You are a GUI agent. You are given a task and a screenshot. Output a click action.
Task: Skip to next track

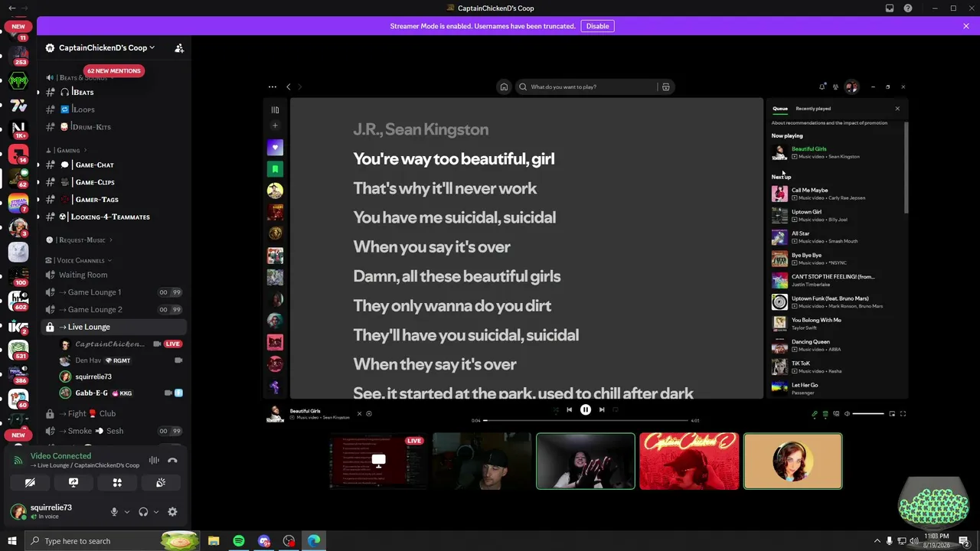click(x=602, y=410)
